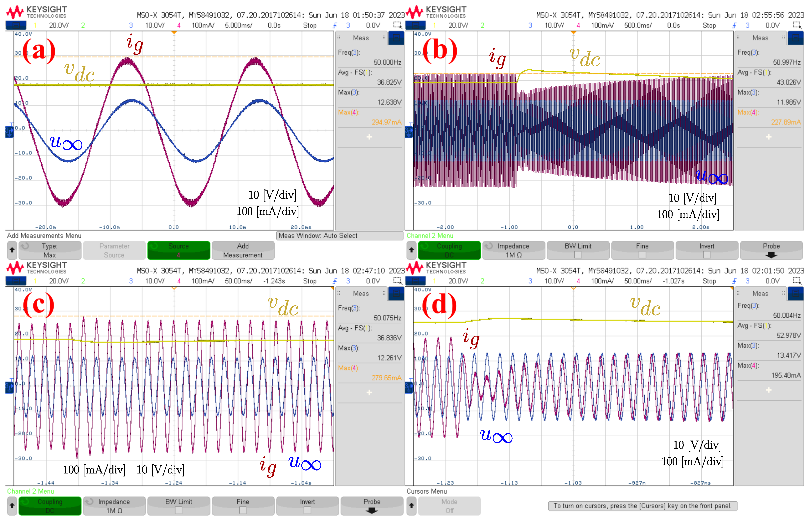Image resolution: width=812 pixels, height=523 pixels.
Task: Toggle the Fine checkbox in panel (b)
Action: tap(642, 254)
